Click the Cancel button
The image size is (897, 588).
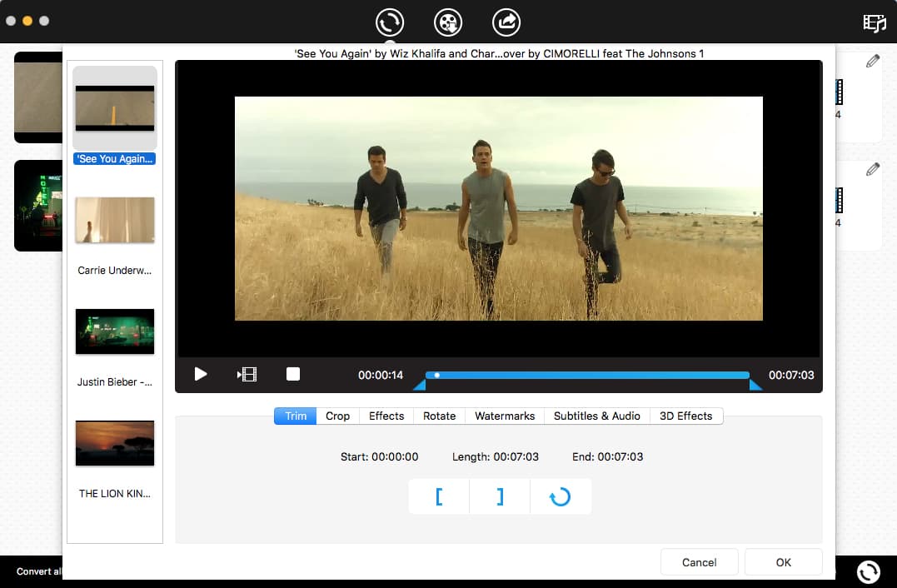(x=699, y=562)
